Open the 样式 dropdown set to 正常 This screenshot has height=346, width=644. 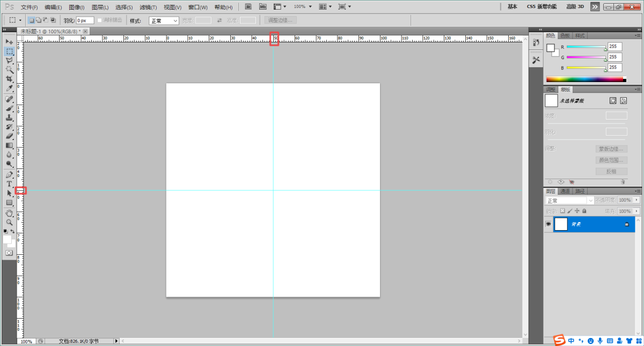click(x=164, y=20)
